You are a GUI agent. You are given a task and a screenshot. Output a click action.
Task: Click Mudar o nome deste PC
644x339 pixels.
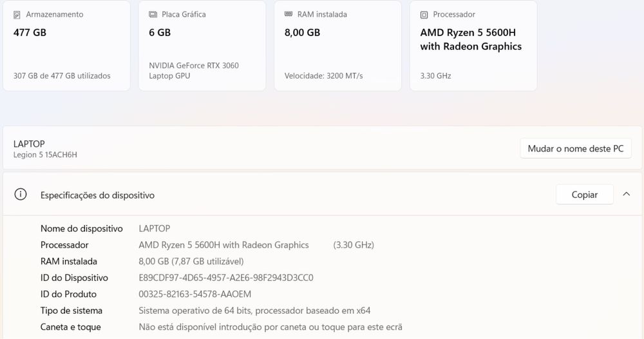pos(575,149)
